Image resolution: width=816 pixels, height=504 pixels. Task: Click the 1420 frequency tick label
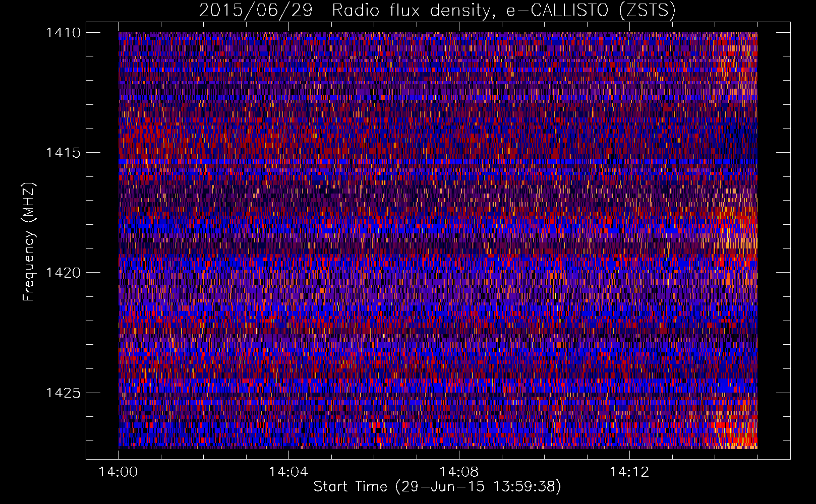tap(63, 273)
